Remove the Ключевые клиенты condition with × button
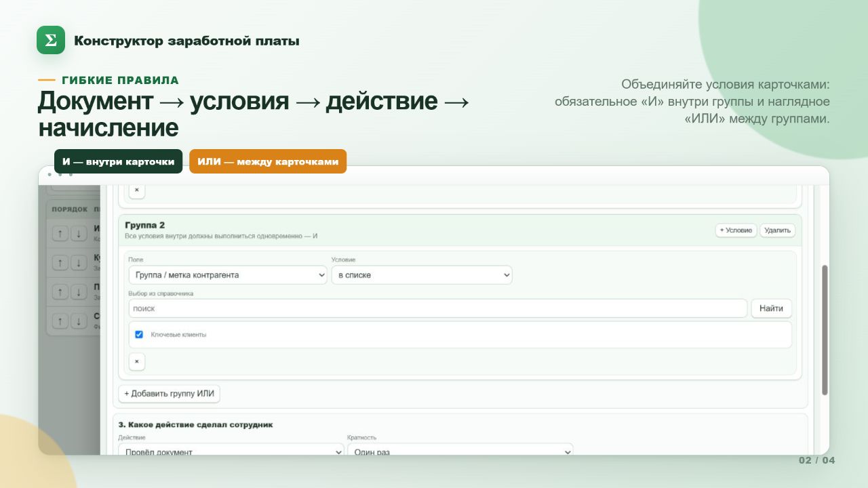 click(136, 362)
